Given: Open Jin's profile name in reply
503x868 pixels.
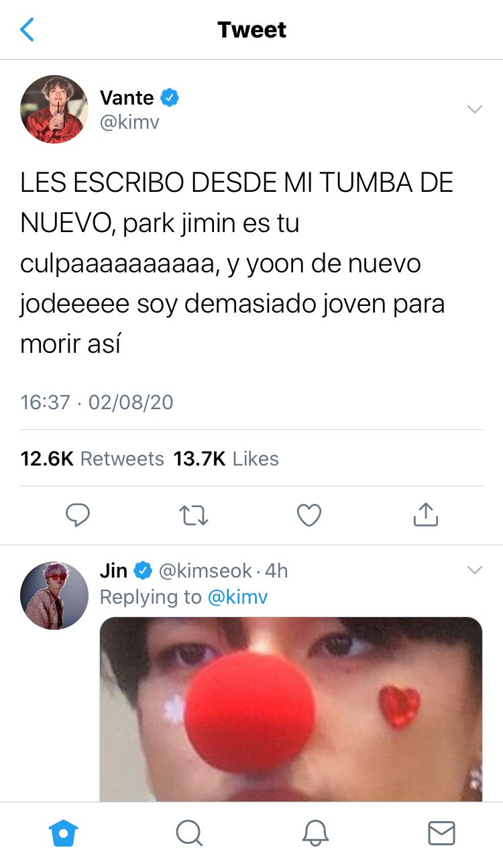Looking at the screenshot, I should [113, 571].
